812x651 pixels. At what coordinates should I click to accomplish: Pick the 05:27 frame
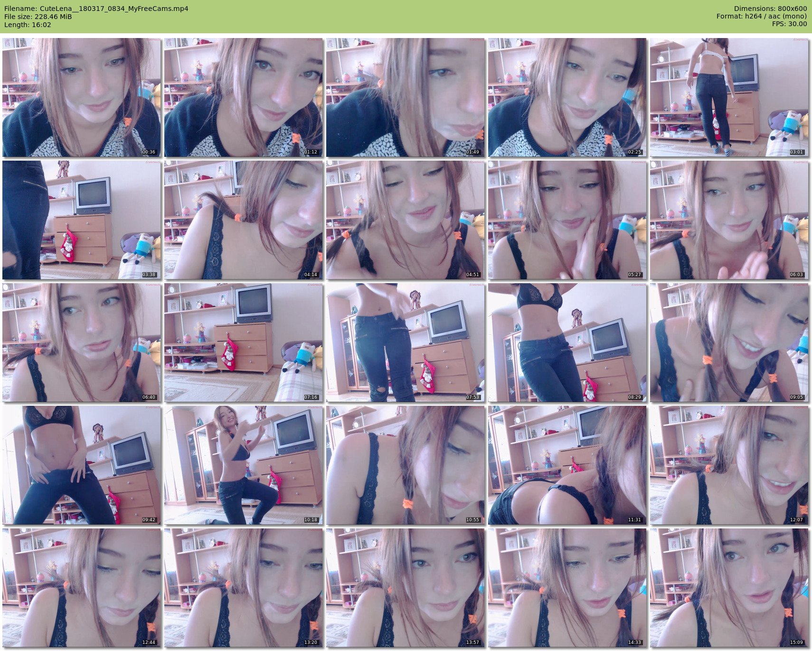pos(567,220)
